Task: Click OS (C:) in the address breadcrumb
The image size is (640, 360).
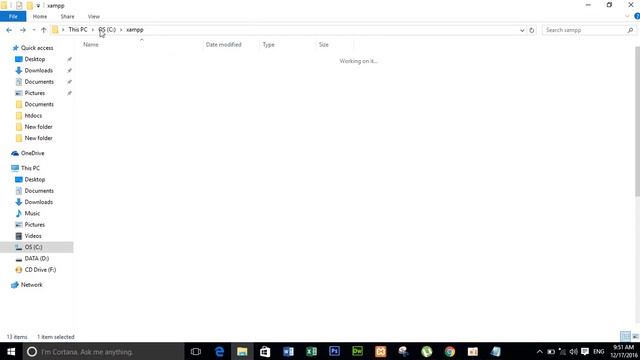Action: tap(107, 30)
